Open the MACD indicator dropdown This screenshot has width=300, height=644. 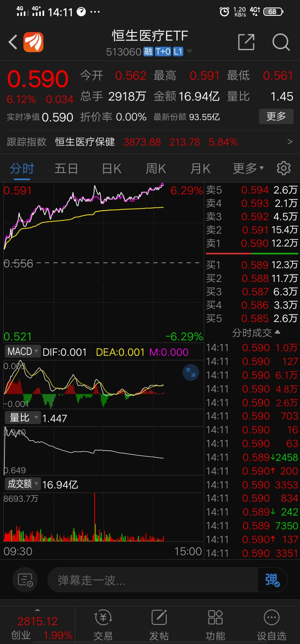23,352
